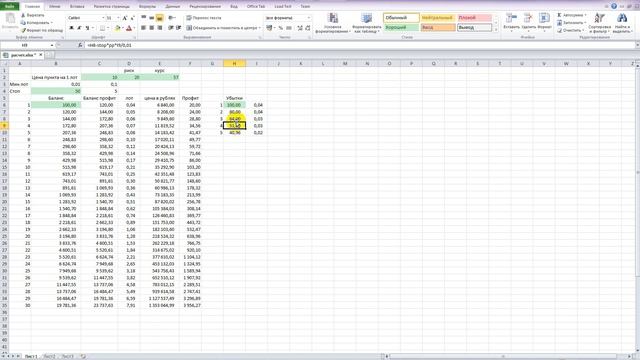Open the Font Color dropdown arrow
This screenshot has width=640, height=360.
pos(134,28)
